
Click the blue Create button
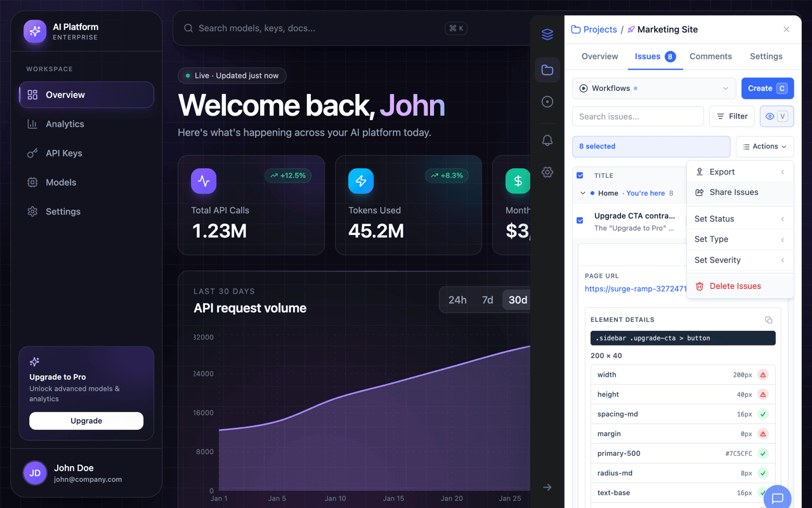768,88
